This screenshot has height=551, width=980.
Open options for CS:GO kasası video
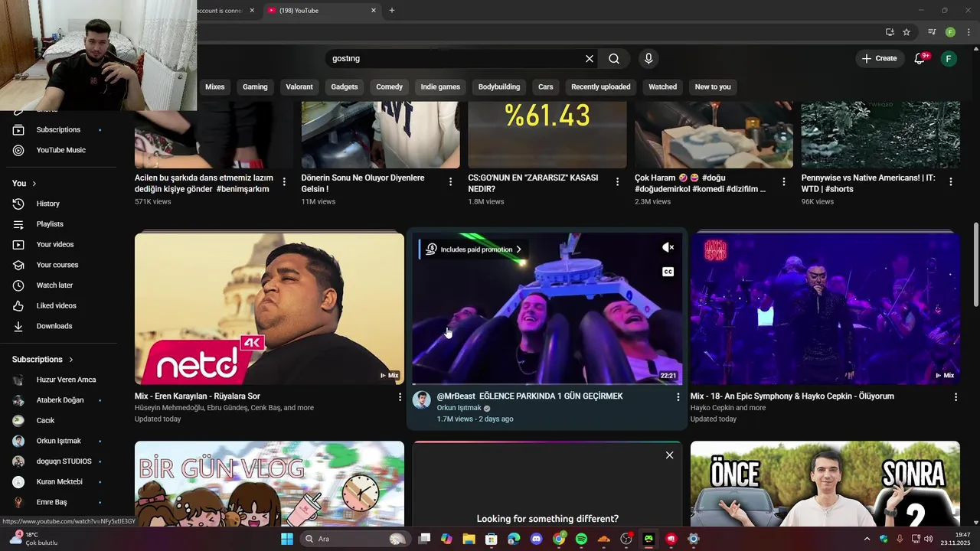618,182
